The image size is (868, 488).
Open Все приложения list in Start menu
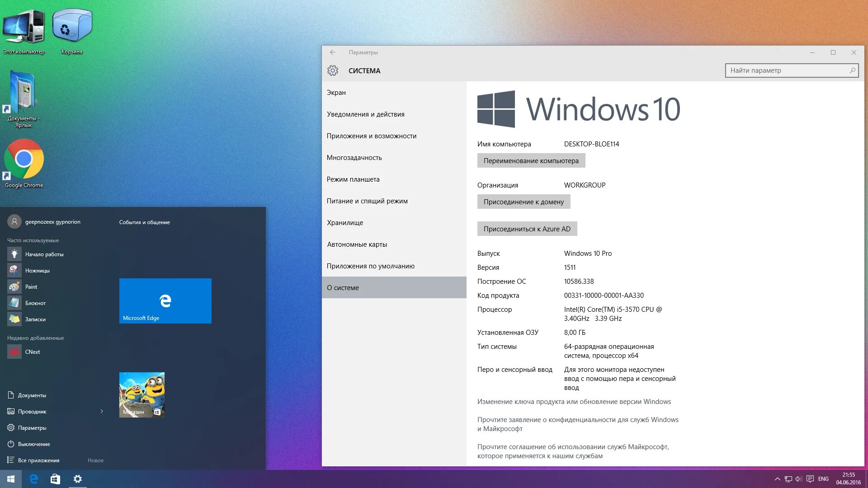[38, 460]
